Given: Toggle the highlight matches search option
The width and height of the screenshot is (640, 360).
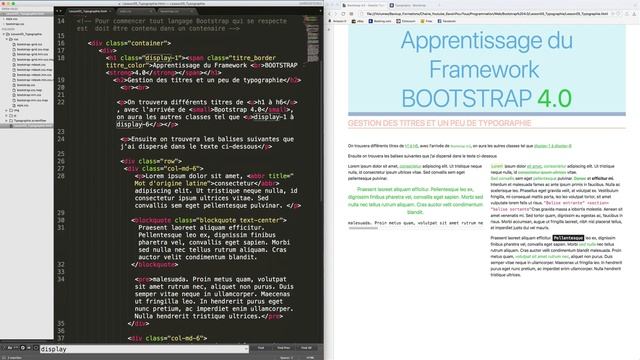Looking at the screenshot, I should point(36,348).
